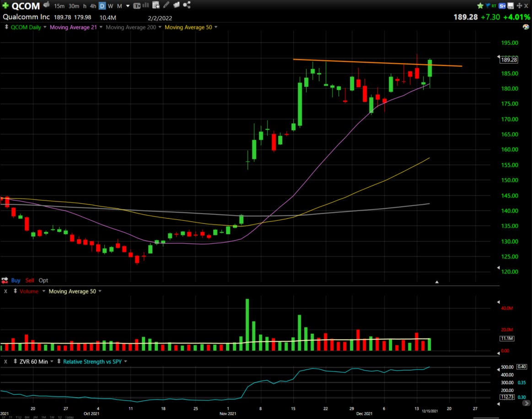This screenshot has height=419, width=532.
Task: Open the Moving Average 200 dropdown
Action: [x=160, y=27]
